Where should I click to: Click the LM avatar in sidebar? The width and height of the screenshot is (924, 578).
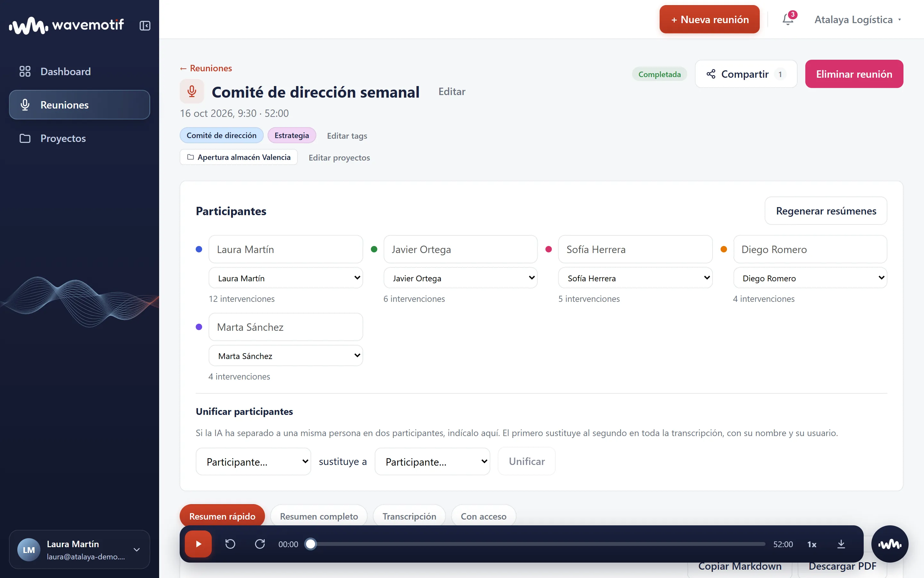(x=29, y=549)
